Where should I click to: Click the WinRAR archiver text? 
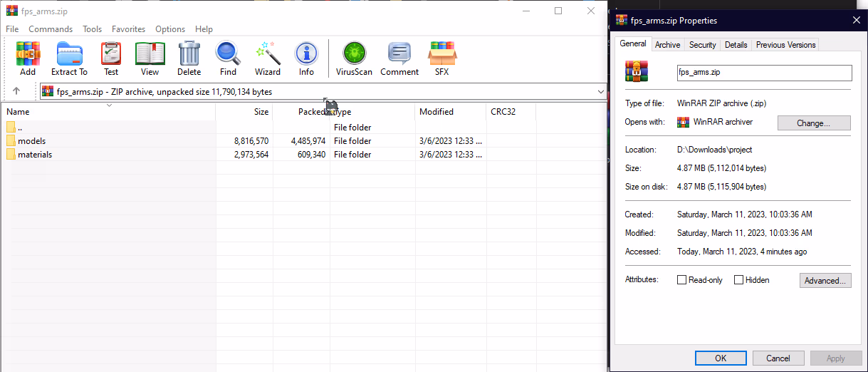pyautogui.click(x=723, y=122)
